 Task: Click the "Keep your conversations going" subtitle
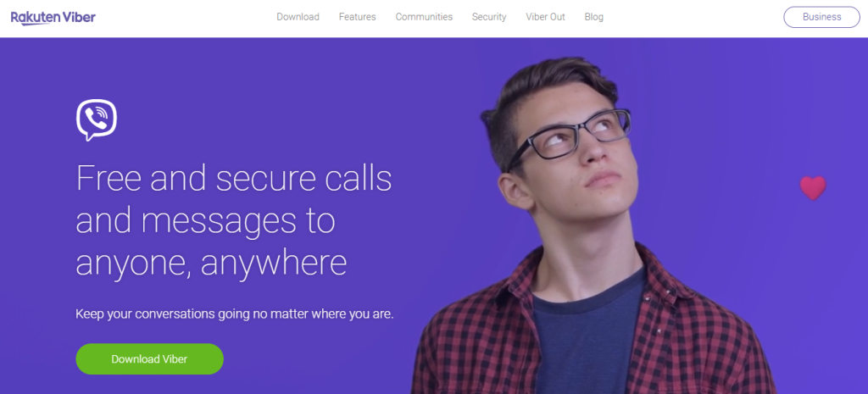[x=235, y=314]
